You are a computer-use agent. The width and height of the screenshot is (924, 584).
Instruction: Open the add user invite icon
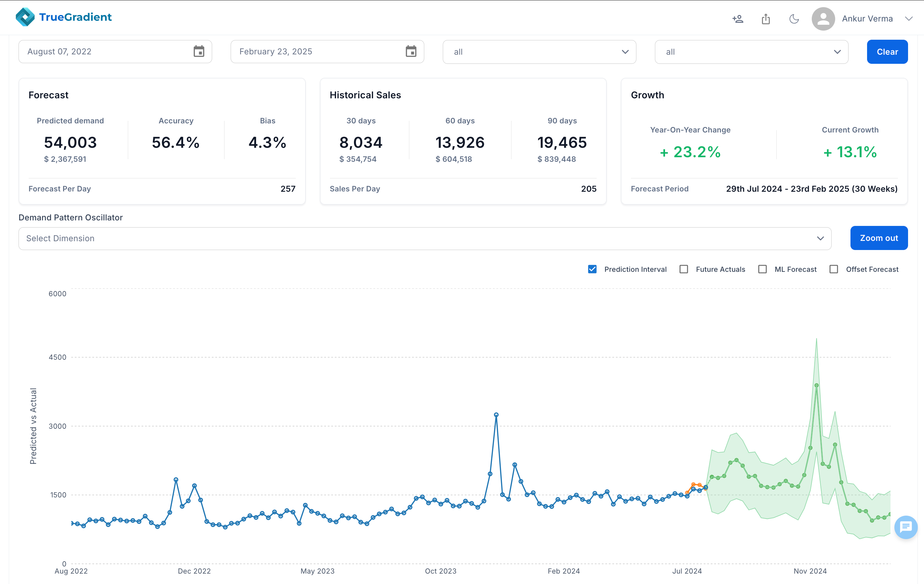738,19
